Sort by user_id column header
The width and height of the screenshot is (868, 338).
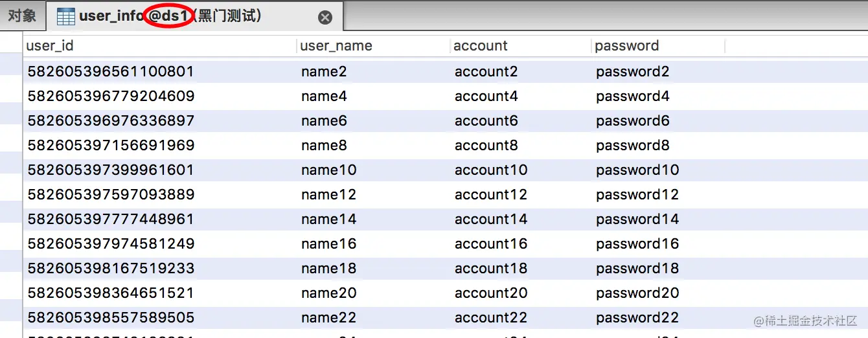point(159,45)
